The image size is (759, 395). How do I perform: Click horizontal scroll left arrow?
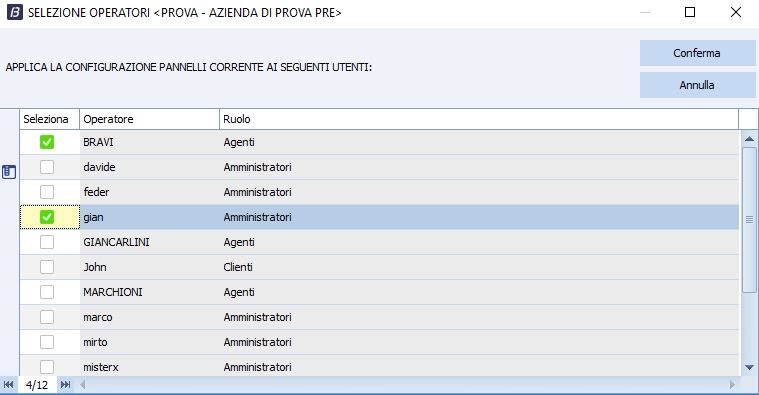click(x=83, y=385)
